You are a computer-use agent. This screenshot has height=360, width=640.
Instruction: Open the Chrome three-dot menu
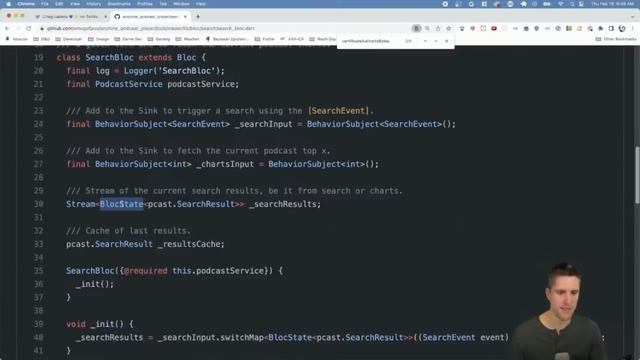pos(633,29)
